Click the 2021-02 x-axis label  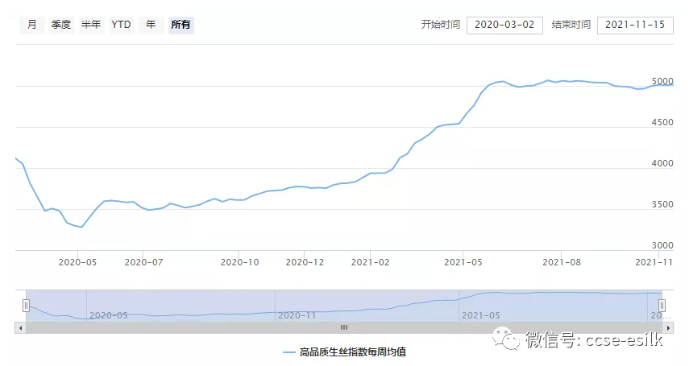(x=370, y=262)
